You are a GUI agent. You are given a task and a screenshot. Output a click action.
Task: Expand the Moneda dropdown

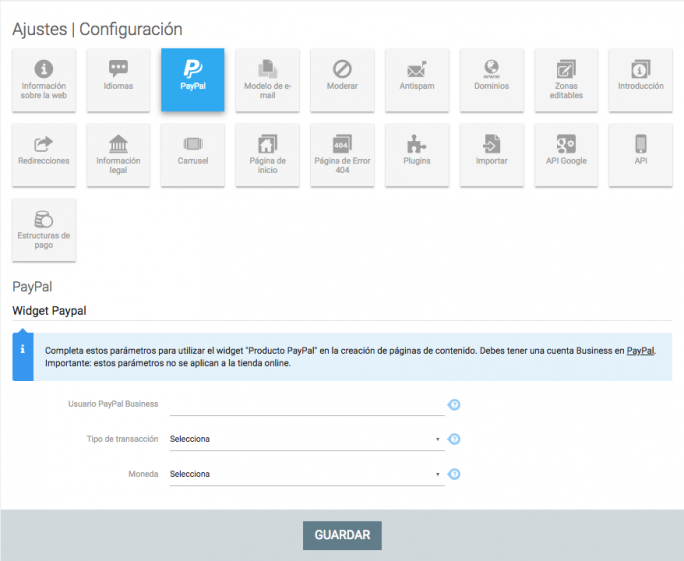[x=307, y=474]
